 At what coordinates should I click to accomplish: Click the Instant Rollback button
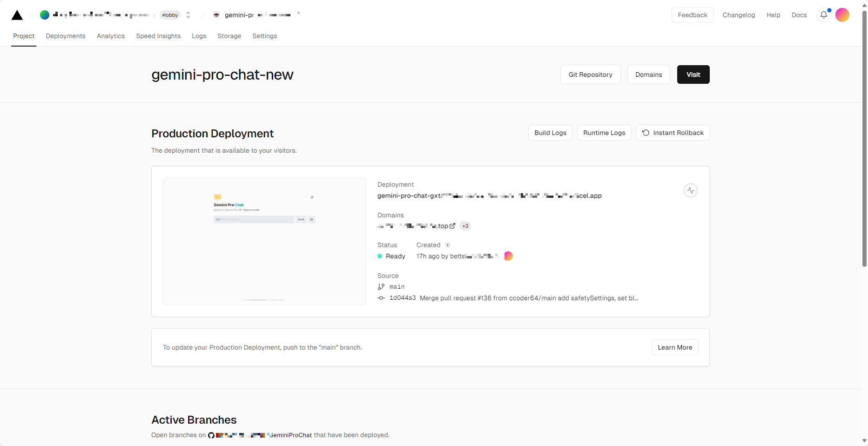point(673,133)
